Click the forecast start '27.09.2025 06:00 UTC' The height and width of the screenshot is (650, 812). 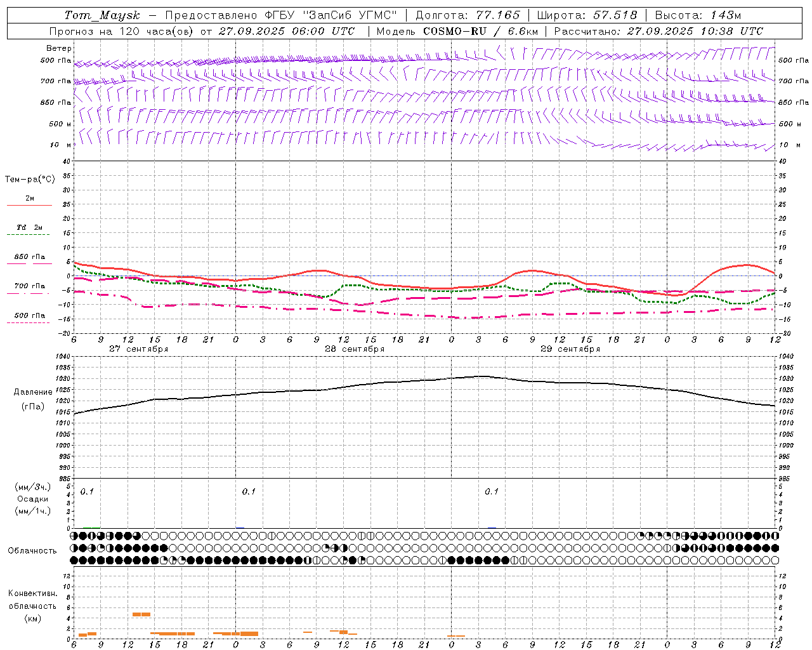point(287,31)
